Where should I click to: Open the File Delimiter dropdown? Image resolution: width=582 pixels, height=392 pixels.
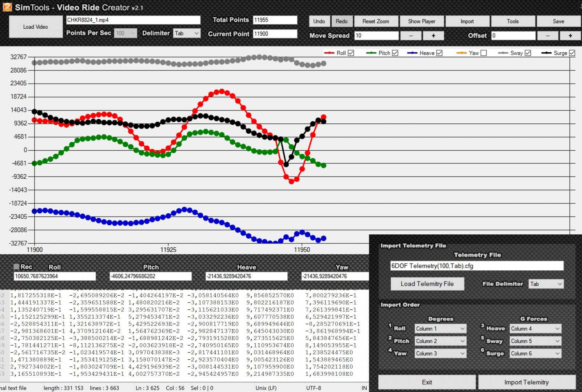click(x=546, y=284)
